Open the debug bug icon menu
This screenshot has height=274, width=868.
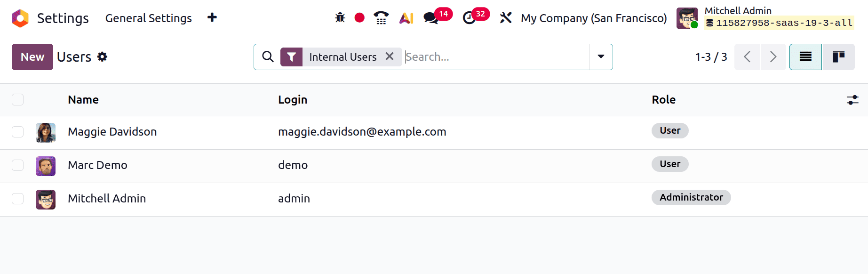tap(340, 18)
